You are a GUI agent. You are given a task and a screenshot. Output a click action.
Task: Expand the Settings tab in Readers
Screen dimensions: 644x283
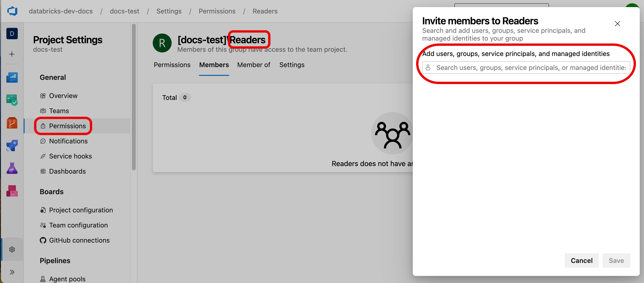point(292,65)
